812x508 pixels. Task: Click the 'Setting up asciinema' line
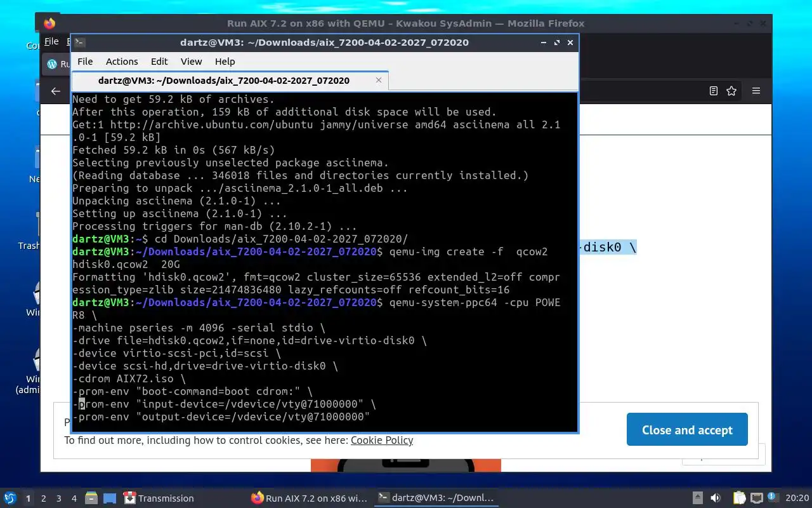180,213
